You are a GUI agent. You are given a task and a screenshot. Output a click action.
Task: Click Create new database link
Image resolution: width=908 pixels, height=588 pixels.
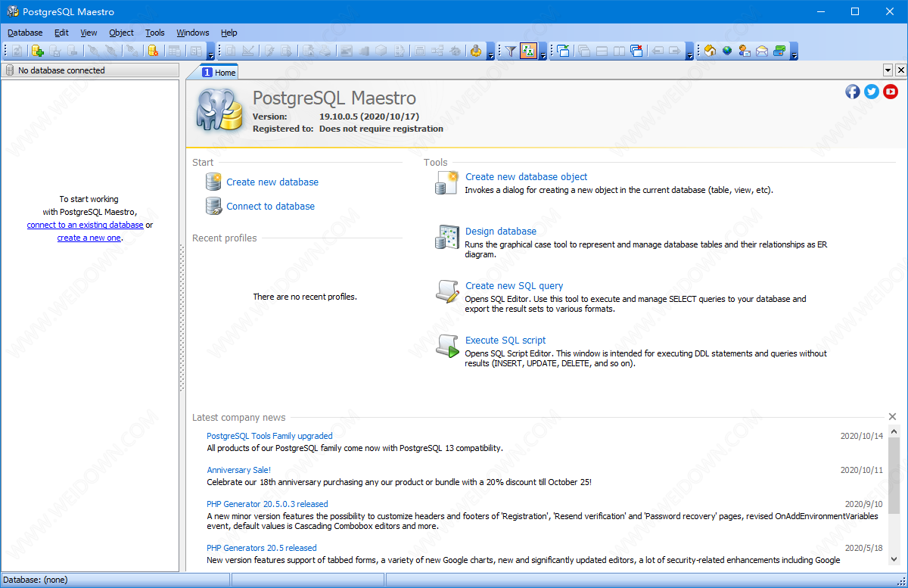click(272, 182)
